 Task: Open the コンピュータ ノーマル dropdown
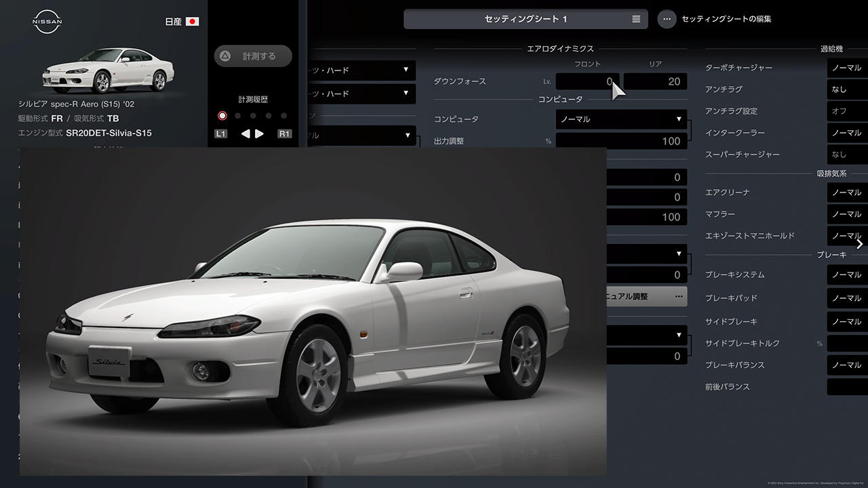point(621,119)
